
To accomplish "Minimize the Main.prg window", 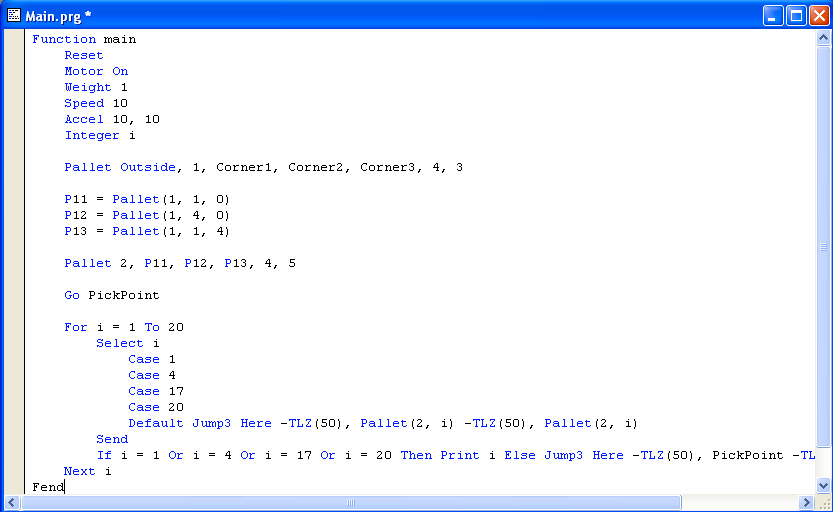I will (x=773, y=16).
